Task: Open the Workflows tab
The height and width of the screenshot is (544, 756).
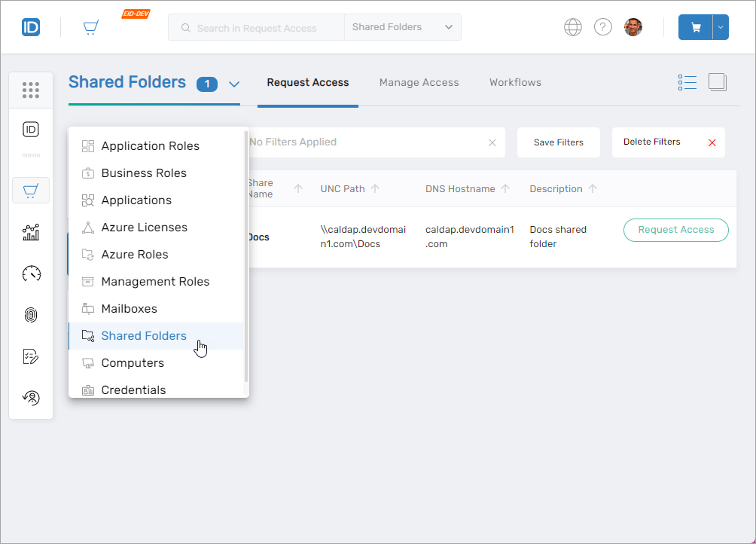Action: (x=515, y=82)
